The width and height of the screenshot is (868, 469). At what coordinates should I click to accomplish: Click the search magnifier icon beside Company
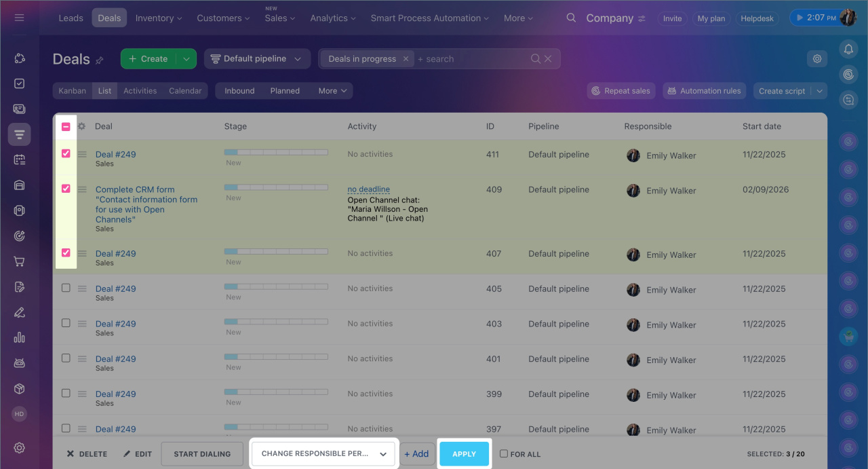(572, 18)
